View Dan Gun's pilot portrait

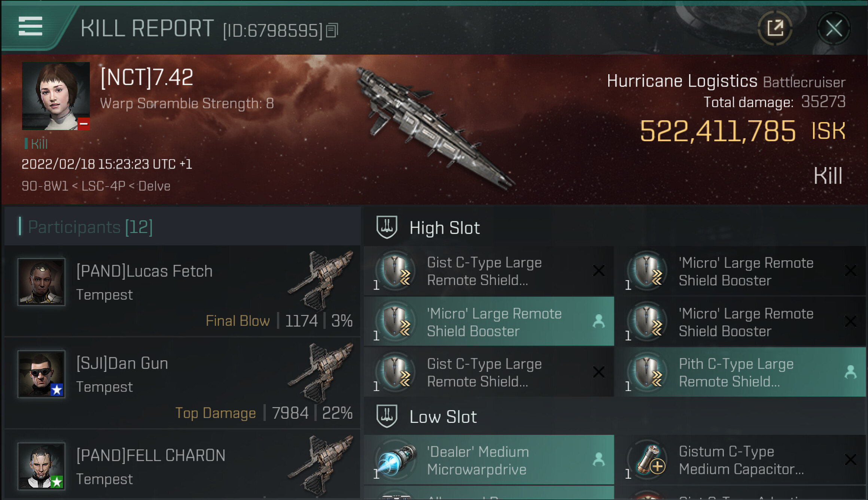[x=42, y=374]
